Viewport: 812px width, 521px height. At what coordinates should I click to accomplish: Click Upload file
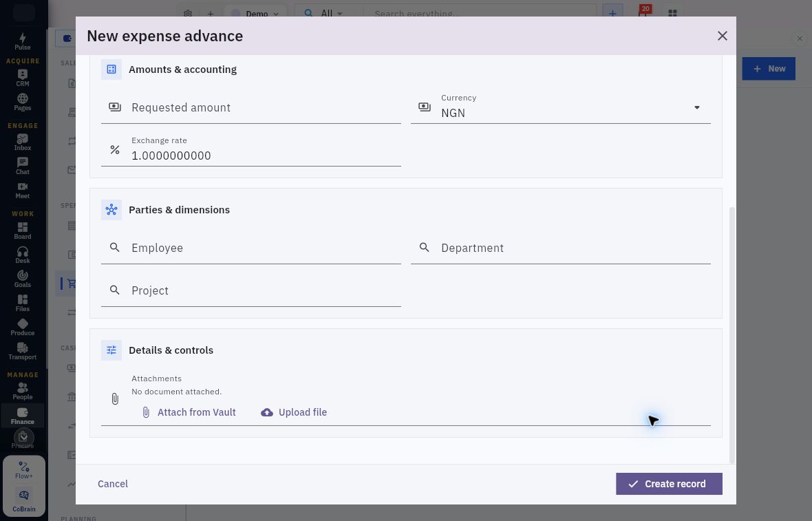click(294, 412)
